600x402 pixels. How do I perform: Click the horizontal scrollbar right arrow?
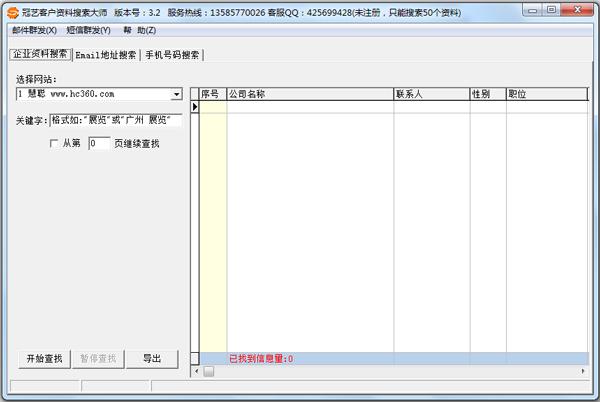(x=585, y=371)
